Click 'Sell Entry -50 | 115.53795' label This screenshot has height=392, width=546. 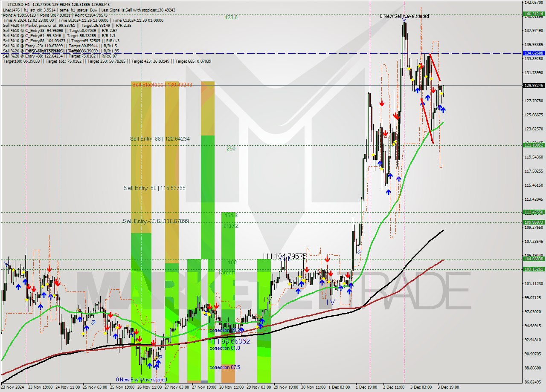tap(154, 188)
